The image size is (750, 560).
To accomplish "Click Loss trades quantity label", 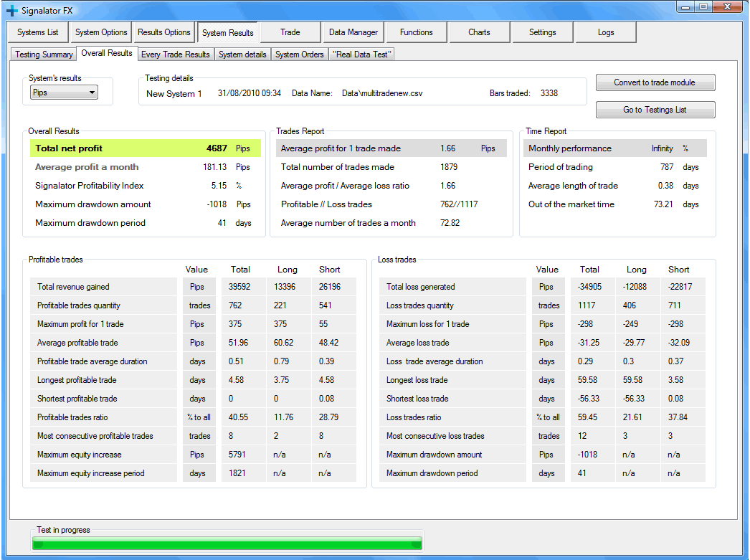I will (420, 305).
